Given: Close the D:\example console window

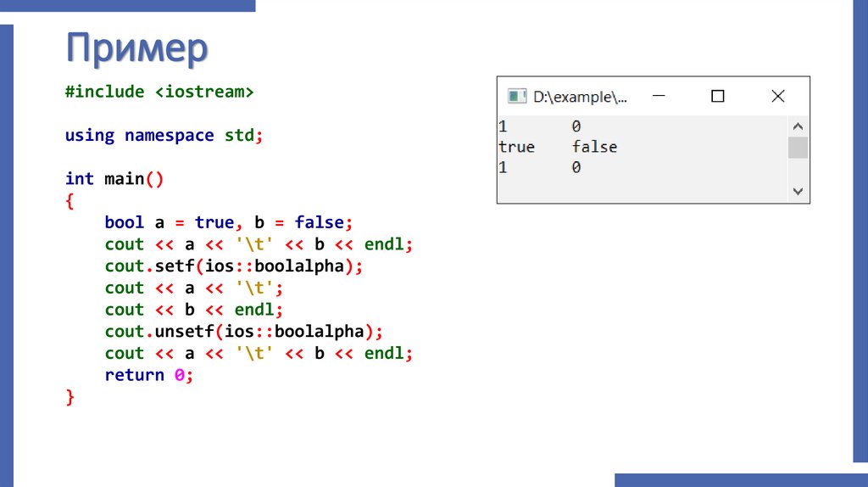Looking at the screenshot, I should (x=778, y=97).
